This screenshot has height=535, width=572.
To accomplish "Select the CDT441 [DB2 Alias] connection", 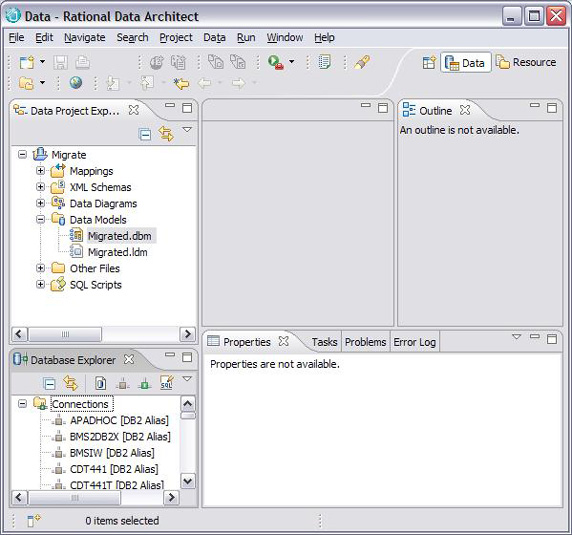I will [114, 469].
